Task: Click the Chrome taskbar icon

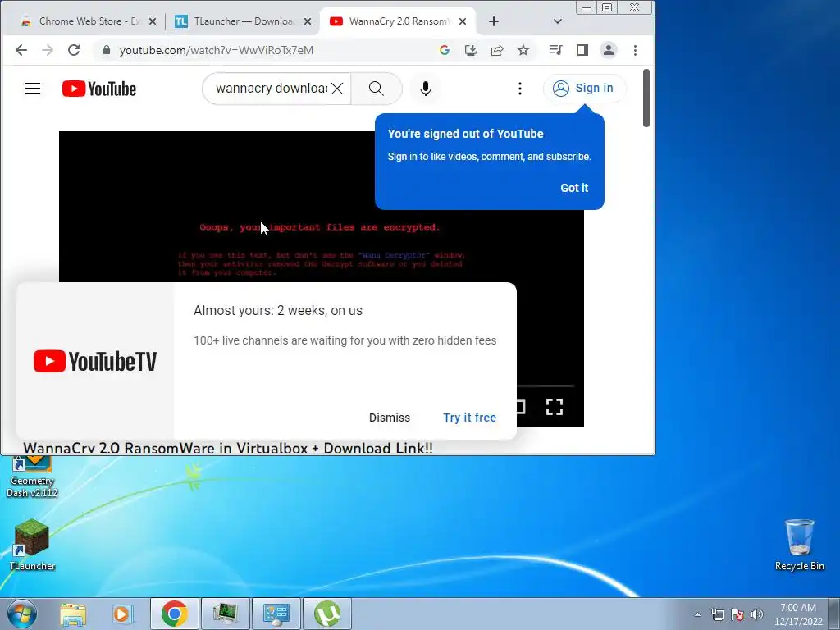Action: pyautogui.click(x=174, y=614)
